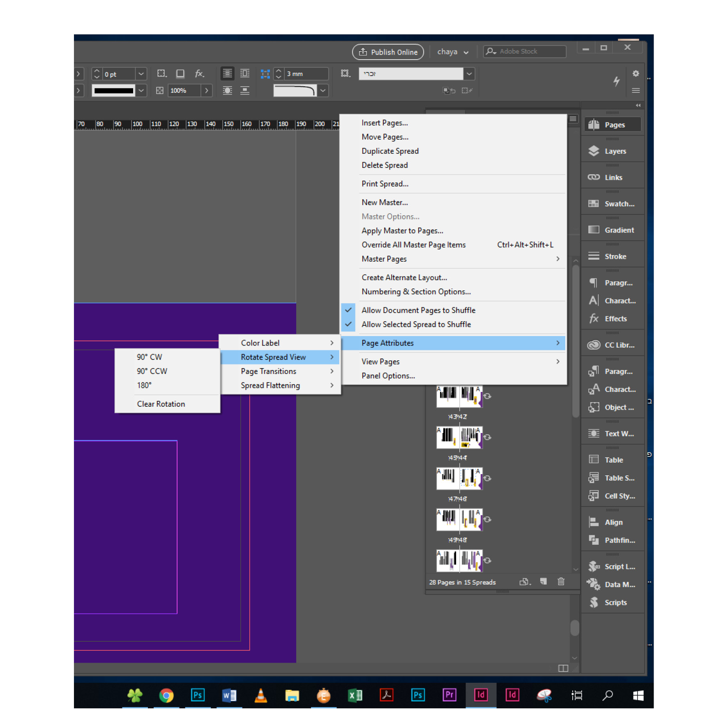
Task: Open Premiere Pro from the taskbar
Action: [449, 695]
